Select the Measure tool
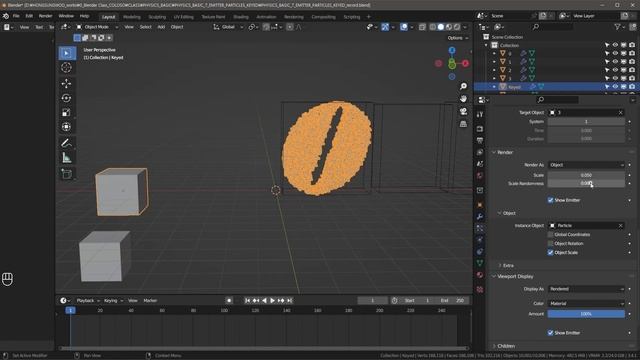 pos(67,158)
